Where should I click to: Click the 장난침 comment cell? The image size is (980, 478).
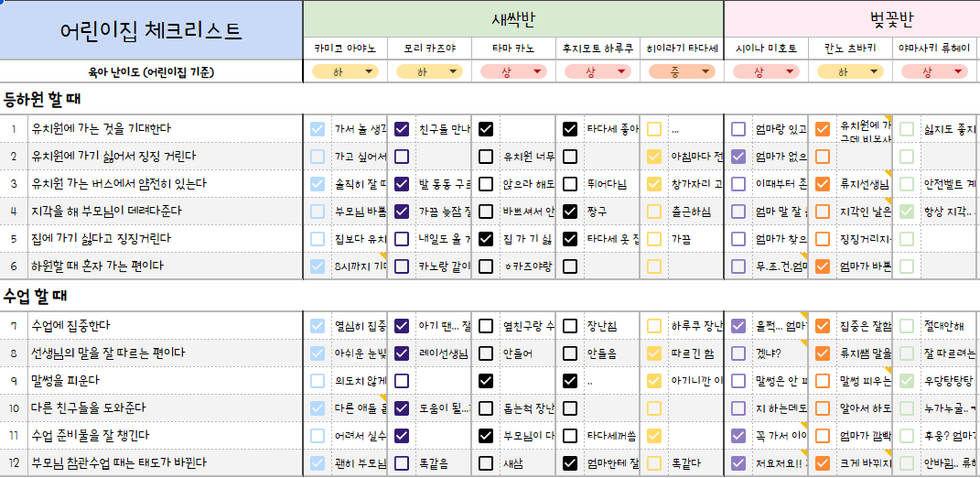coord(611,325)
